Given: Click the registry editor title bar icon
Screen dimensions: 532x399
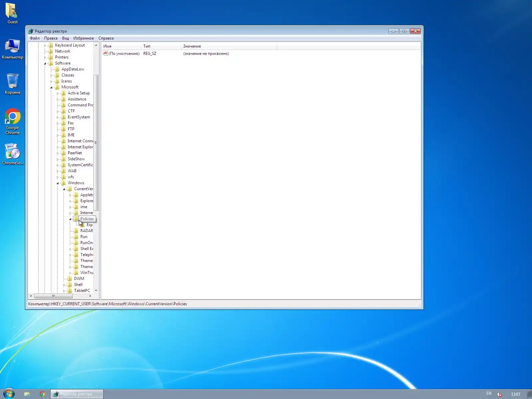Looking at the screenshot, I should tap(31, 31).
